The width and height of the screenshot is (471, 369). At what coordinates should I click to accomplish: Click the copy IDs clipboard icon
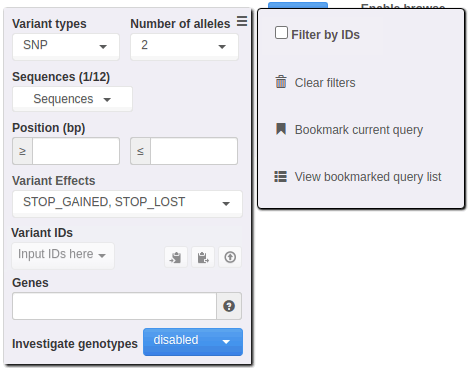[203, 257]
